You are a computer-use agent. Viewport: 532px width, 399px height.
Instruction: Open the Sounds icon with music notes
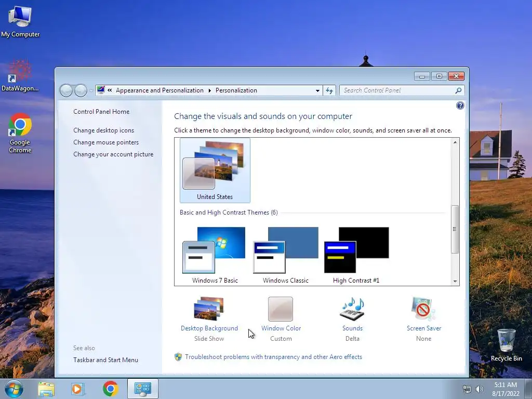click(x=352, y=309)
